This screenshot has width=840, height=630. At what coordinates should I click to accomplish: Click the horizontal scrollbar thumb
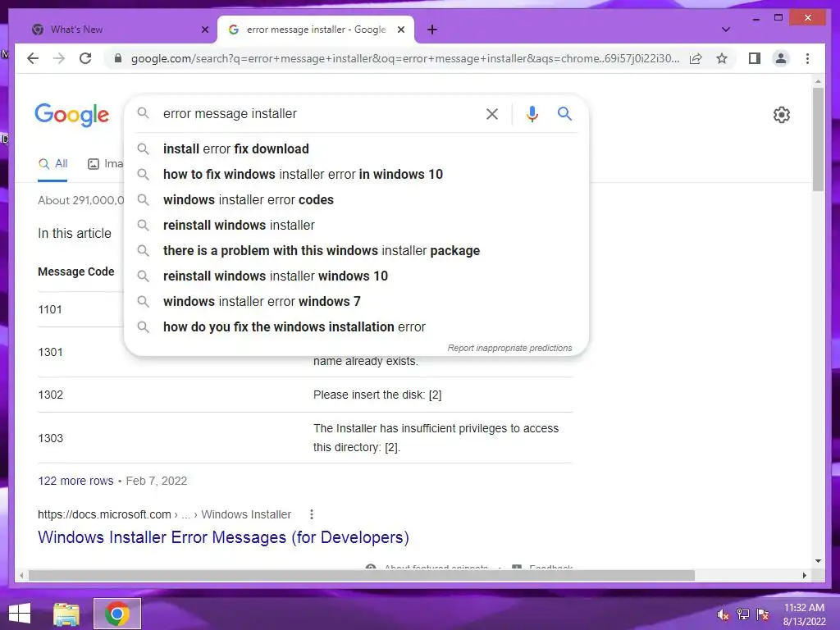click(362, 575)
